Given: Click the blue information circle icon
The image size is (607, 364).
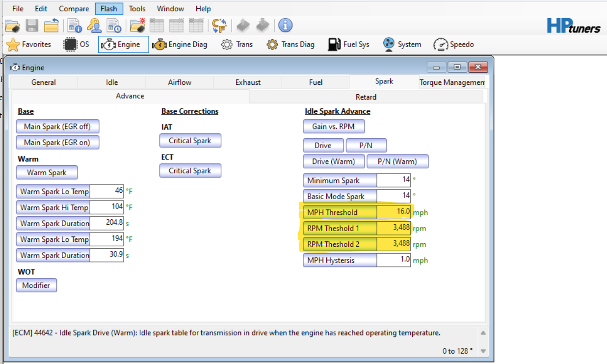Looking at the screenshot, I should coord(286,26).
